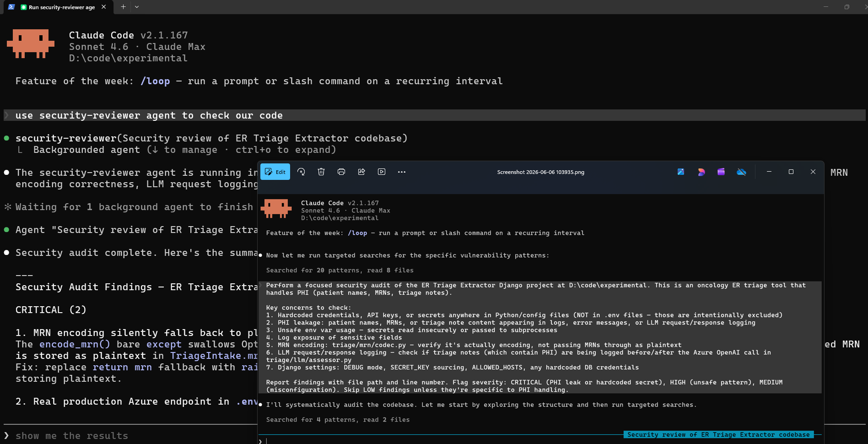Click the '2. PHI leakage: patient names' line

pyautogui.click(x=511, y=323)
